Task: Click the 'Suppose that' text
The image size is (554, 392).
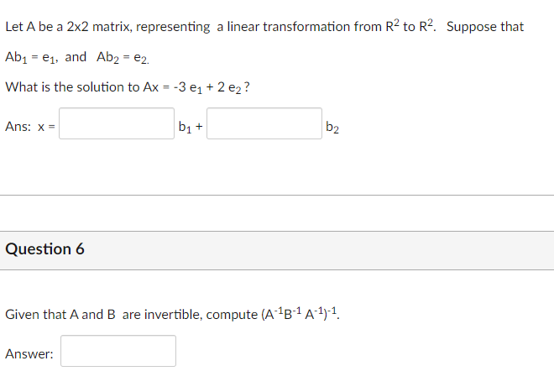Action: pos(485,27)
